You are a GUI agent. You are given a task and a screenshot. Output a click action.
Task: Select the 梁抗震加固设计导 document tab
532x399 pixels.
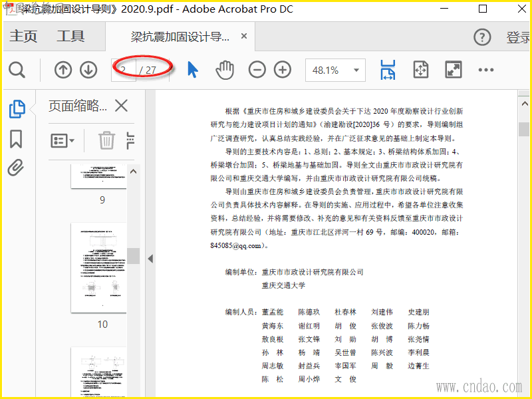point(180,37)
